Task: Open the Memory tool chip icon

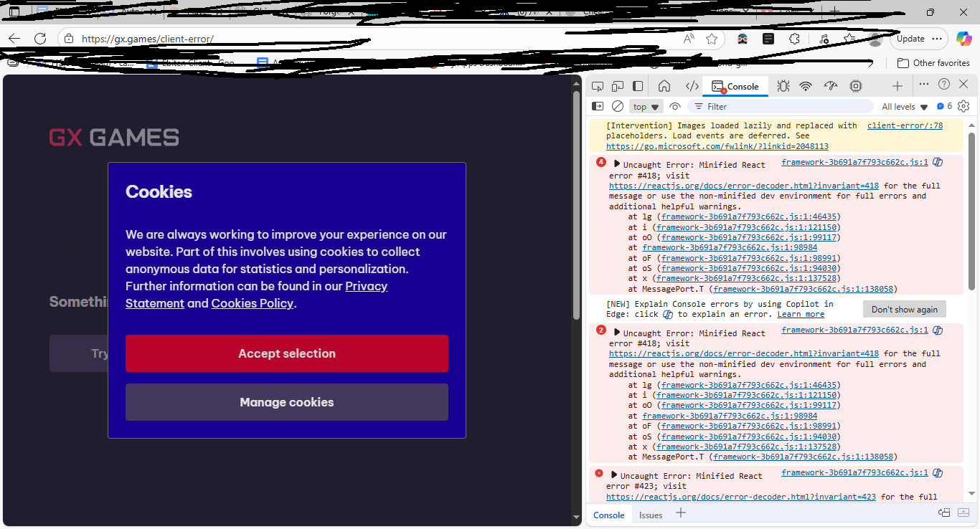Action: tap(856, 87)
